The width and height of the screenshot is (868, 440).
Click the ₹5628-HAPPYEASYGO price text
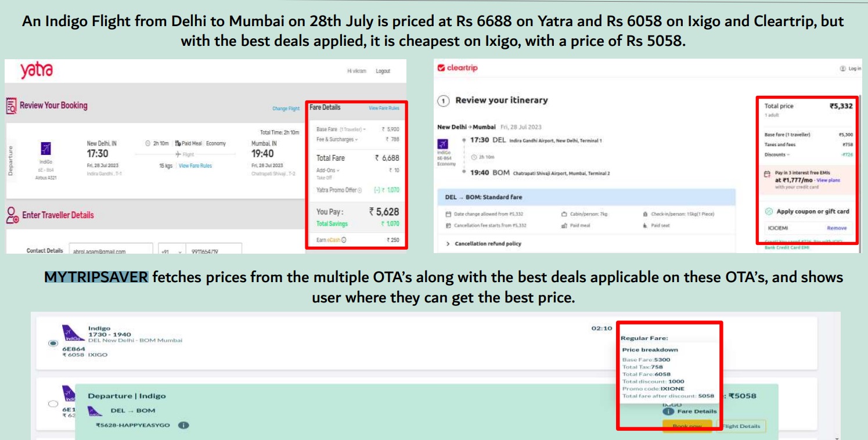(x=132, y=425)
